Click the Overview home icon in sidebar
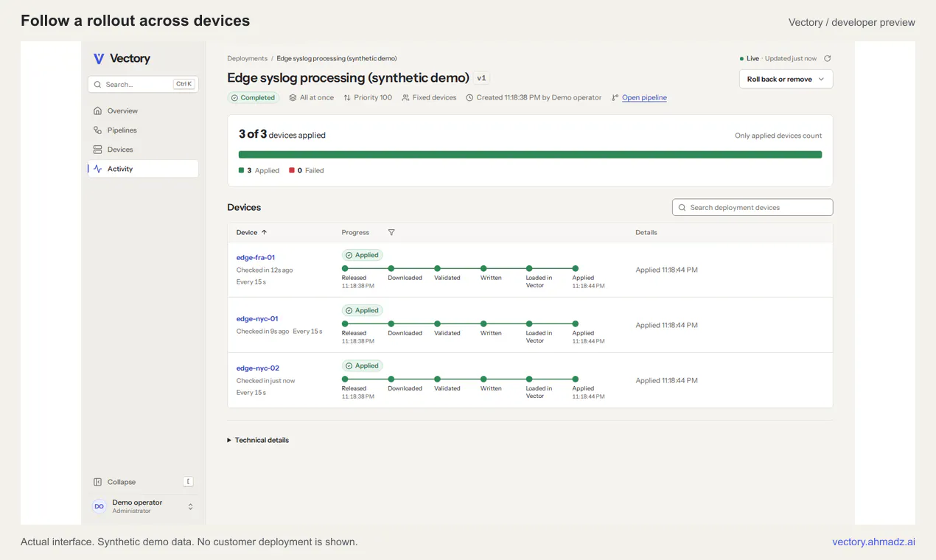The height and width of the screenshot is (560, 936). [97, 111]
